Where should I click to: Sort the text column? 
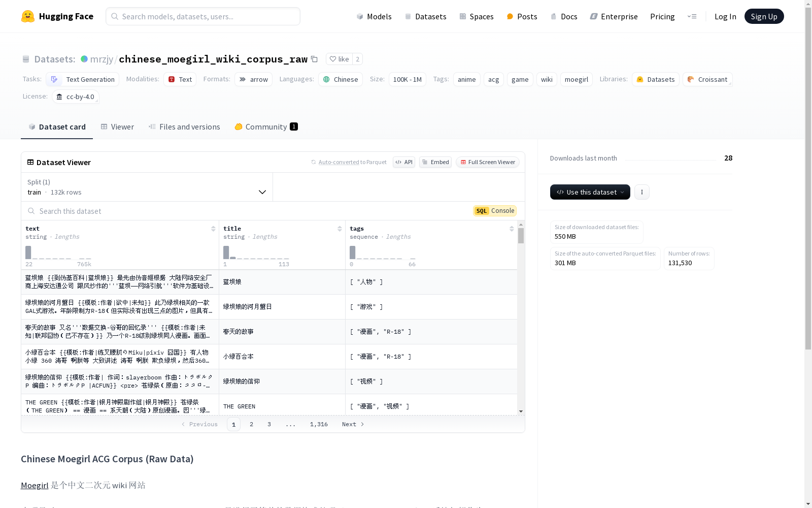pos(213,229)
